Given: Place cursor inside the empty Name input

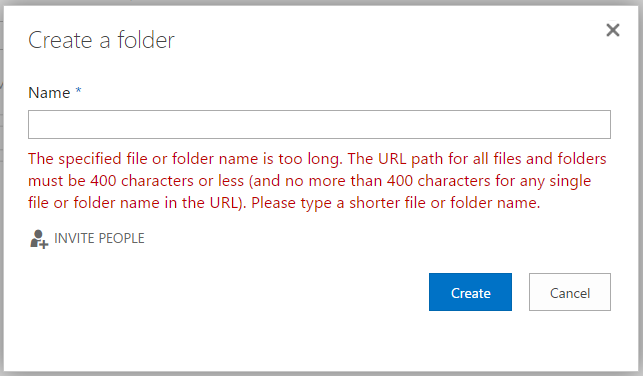Looking at the screenshot, I should pos(319,124).
